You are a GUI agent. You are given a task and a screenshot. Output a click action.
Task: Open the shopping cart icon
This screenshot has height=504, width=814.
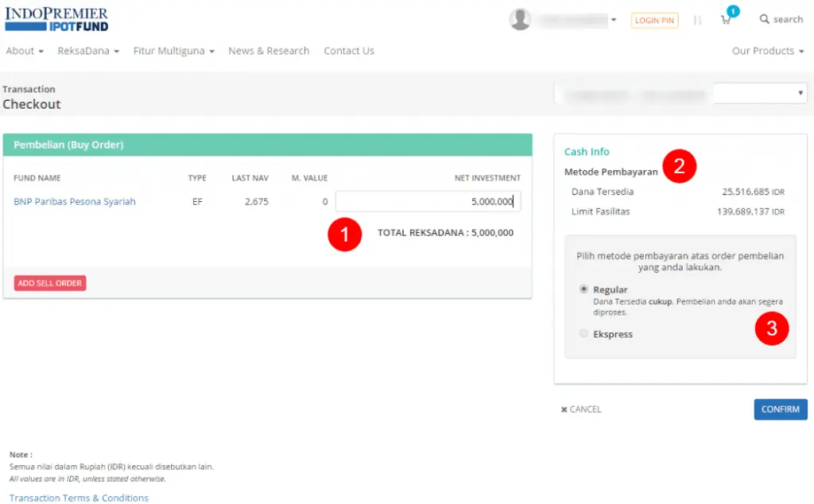point(726,20)
